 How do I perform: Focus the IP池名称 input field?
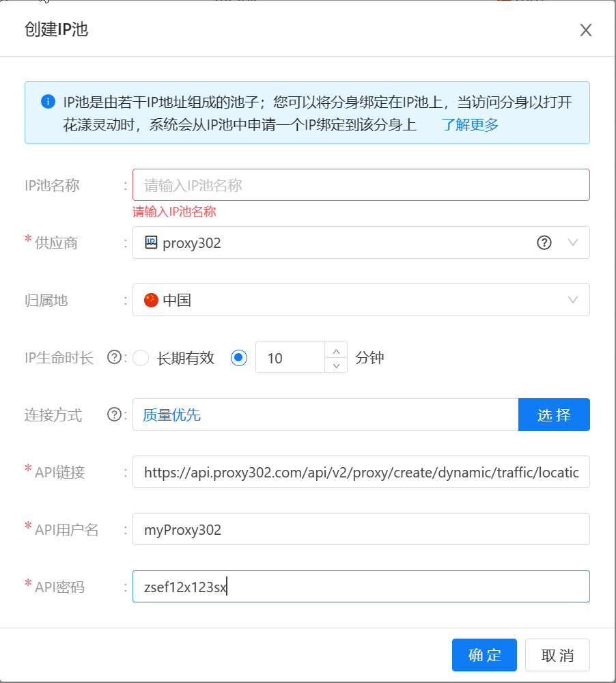[x=361, y=185]
